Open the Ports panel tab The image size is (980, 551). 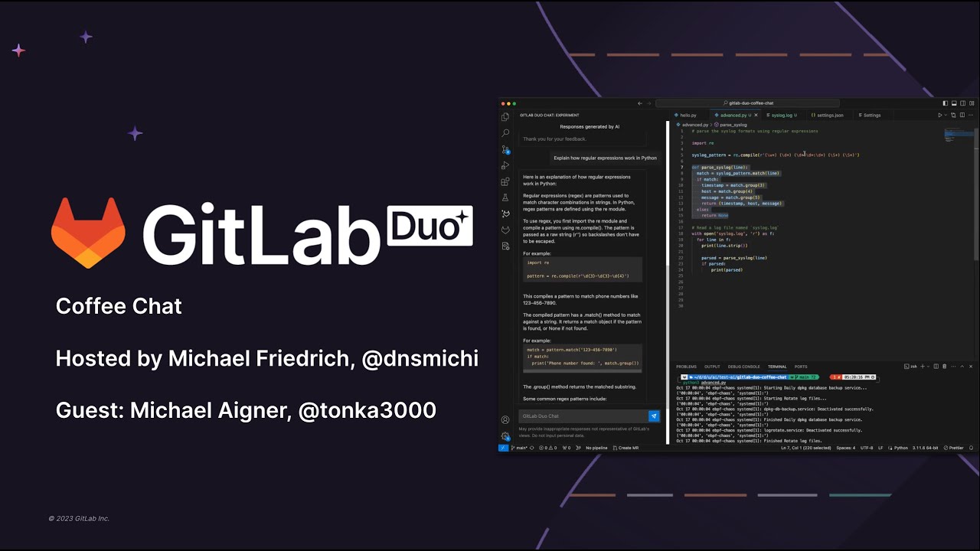[x=801, y=367]
